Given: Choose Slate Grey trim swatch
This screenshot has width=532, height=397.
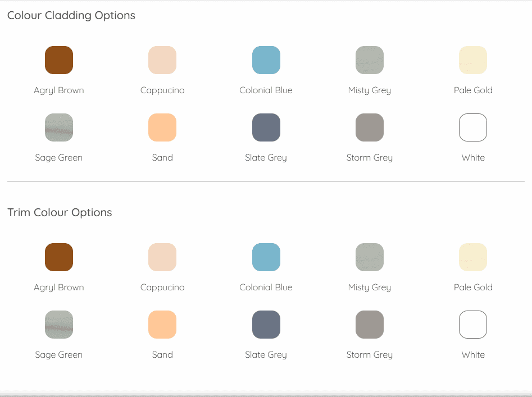Looking at the screenshot, I should click(266, 325).
